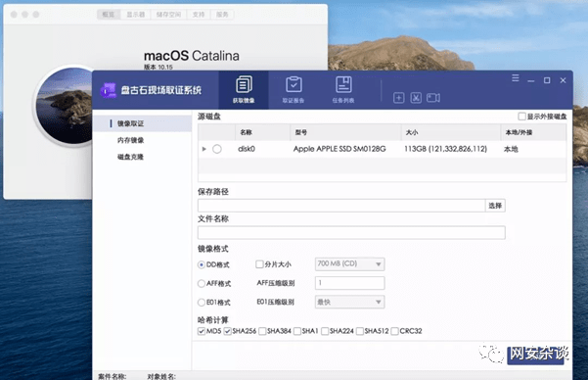Enable the 显示外接磁盘 checkbox
Image resolution: width=588 pixels, height=380 pixels.
[521, 117]
